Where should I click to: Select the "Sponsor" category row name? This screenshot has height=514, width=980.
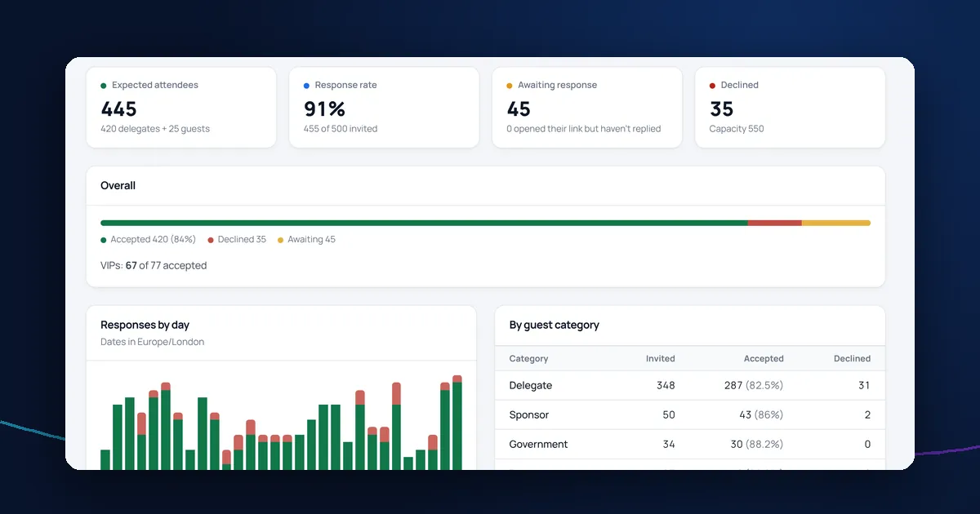529,414
